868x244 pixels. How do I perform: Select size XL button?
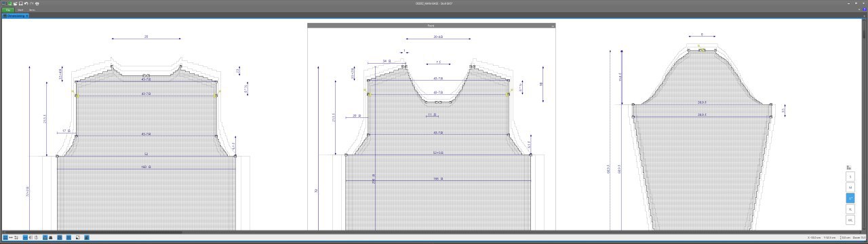pyautogui.click(x=850, y=209)
